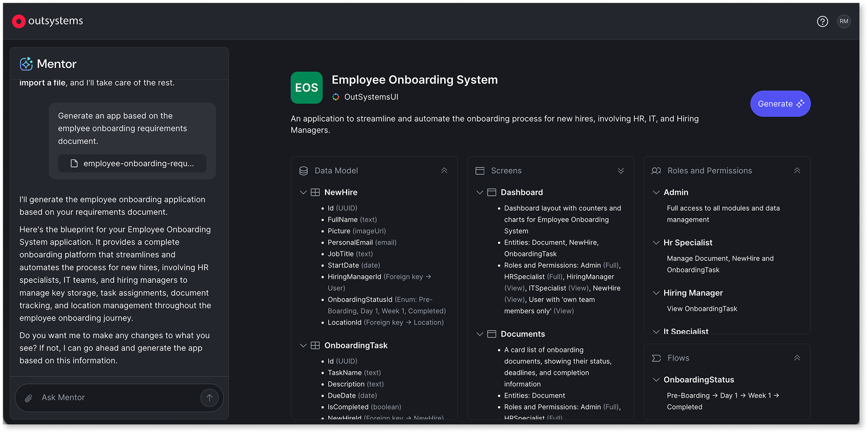Select the Data Model panel heading

336,171
